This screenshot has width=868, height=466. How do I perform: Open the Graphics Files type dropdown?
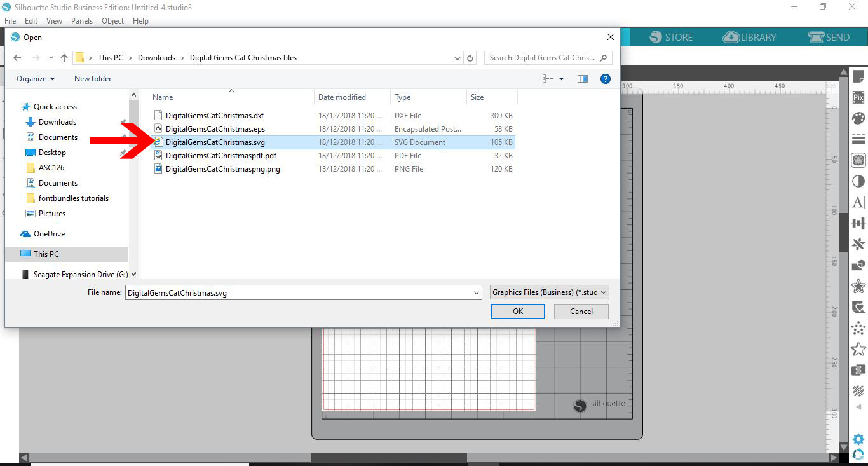pos(550,292)
